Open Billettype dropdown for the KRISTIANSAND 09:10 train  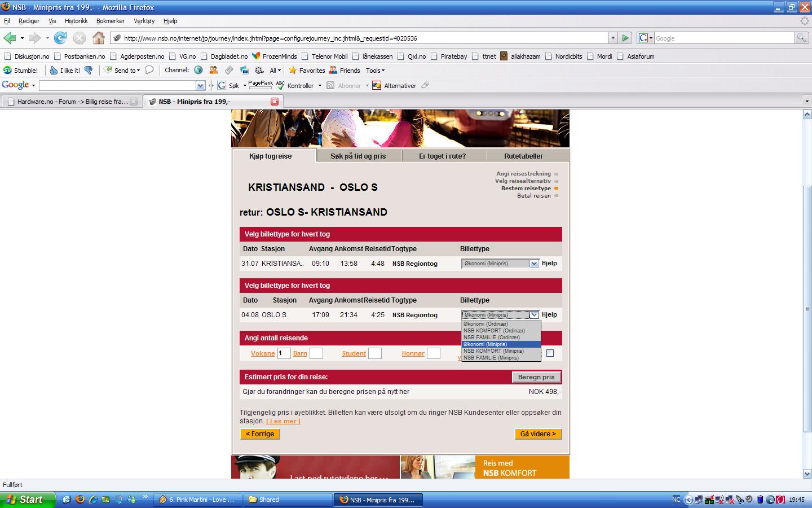tap(500, 264)
